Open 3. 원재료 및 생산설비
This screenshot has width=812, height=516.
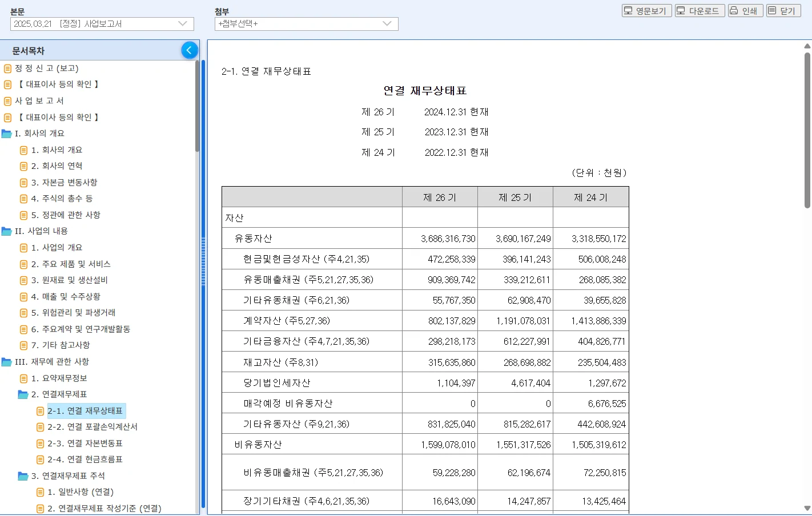(70, 280)
